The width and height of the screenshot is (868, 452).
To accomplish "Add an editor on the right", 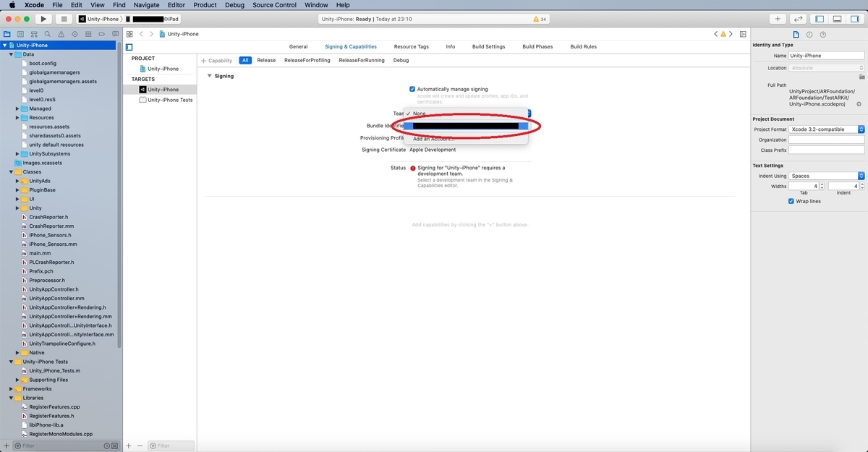I will pos(742,34).
